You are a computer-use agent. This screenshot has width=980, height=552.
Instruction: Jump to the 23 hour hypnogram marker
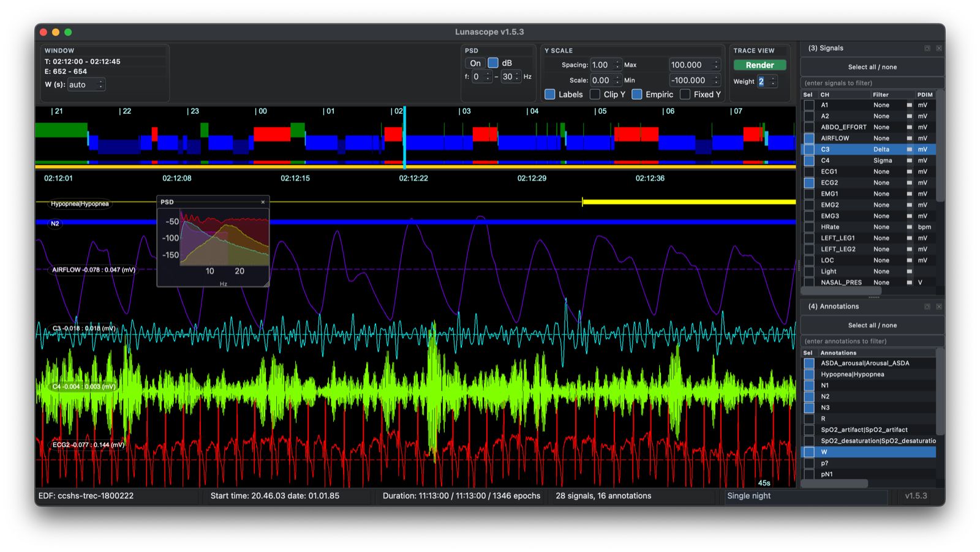(194, 111)
